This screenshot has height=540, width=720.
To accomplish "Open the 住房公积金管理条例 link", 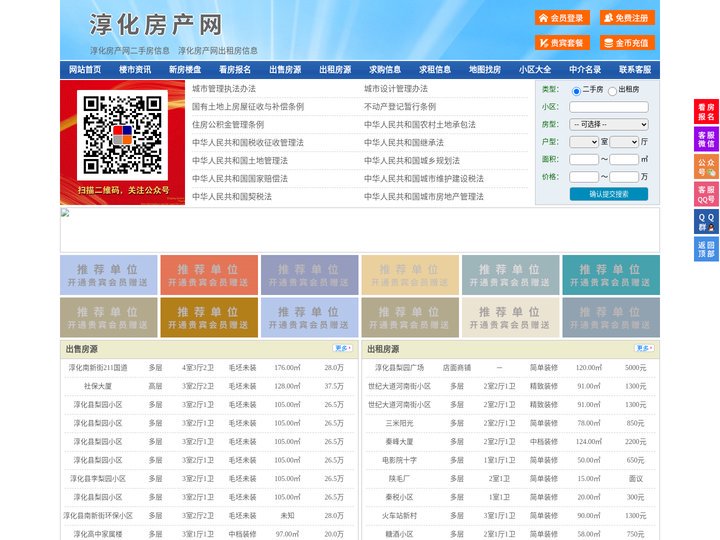I will click(x=228, y=124).
